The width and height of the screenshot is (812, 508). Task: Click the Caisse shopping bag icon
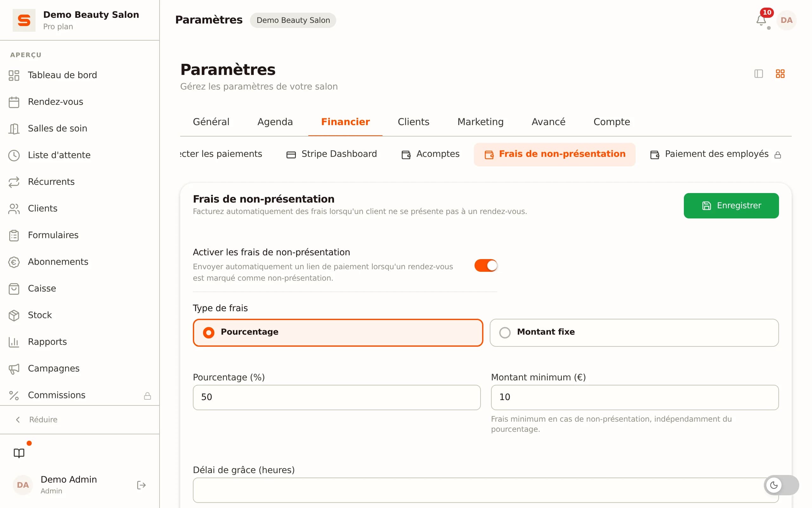point(14,289)
